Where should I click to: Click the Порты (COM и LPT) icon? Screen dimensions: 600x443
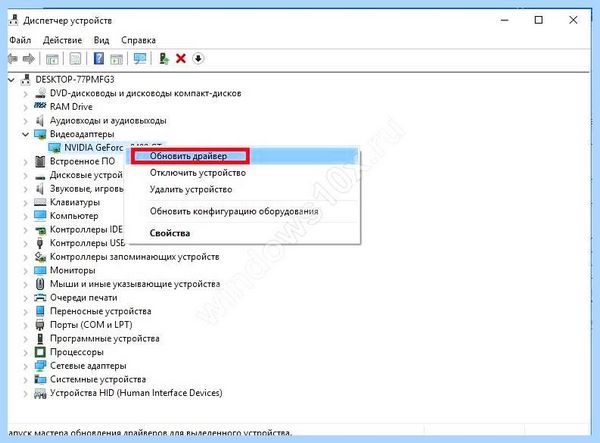(x=40, y=325)
